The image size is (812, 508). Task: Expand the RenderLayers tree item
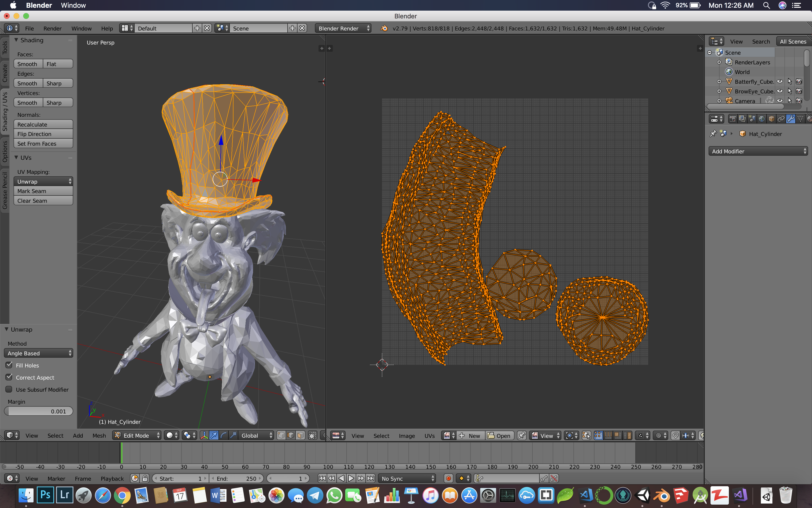click(x=719, y=62)
